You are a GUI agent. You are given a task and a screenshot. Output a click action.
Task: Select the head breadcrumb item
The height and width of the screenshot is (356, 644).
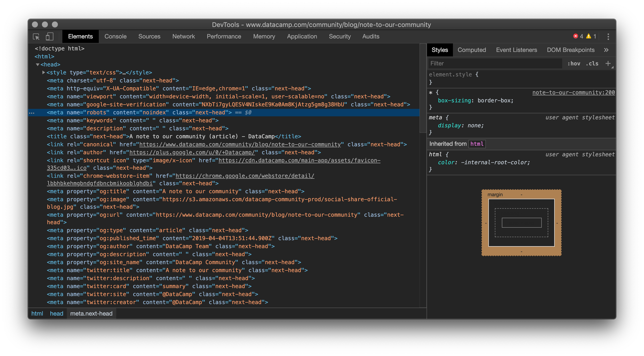[57, 314]
